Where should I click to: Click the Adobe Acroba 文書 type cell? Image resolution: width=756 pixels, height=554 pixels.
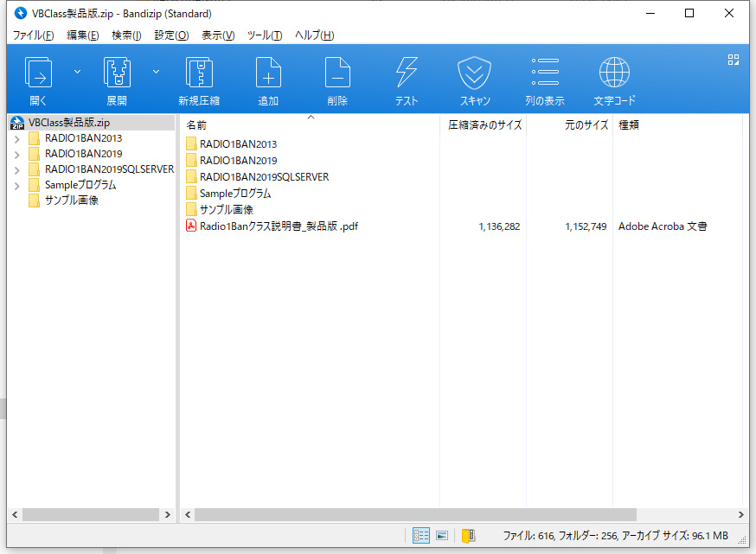(x=663, y=226)
